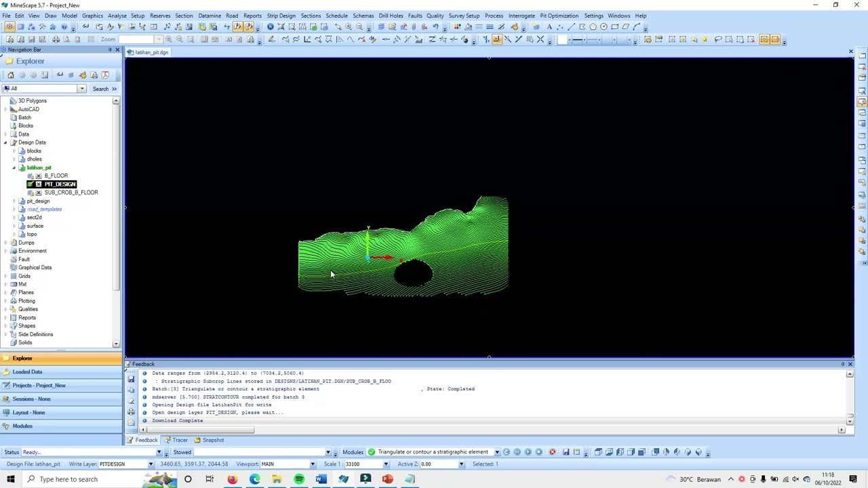
Task: Open the Stowed dropdown
Action: tap(328, 452)
